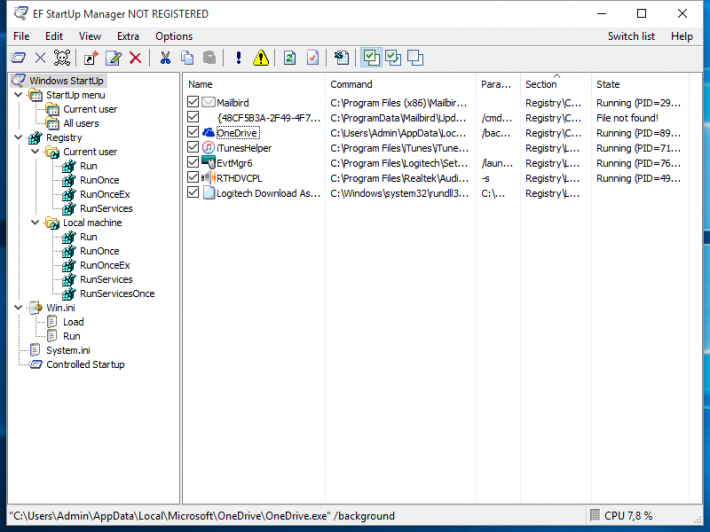Viewport: 710px width, 532px height.
Task: Collapse the Registry tree node
Action: click(18, 137)
